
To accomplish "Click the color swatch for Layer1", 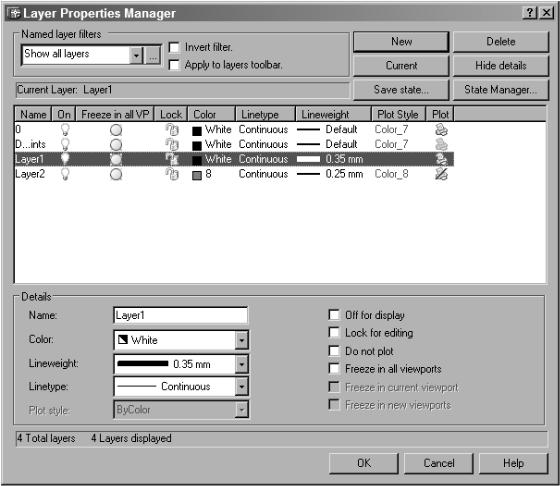I will tap(197, 160).
